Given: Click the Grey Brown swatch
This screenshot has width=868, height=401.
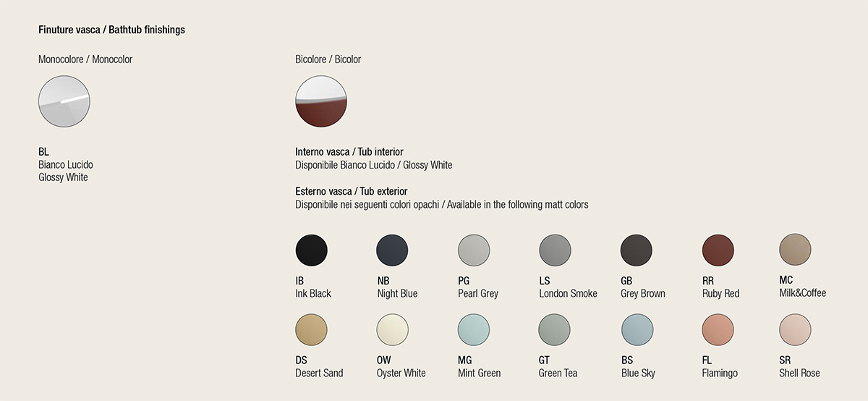Looking at the screenshot, I should click(637, 251).
